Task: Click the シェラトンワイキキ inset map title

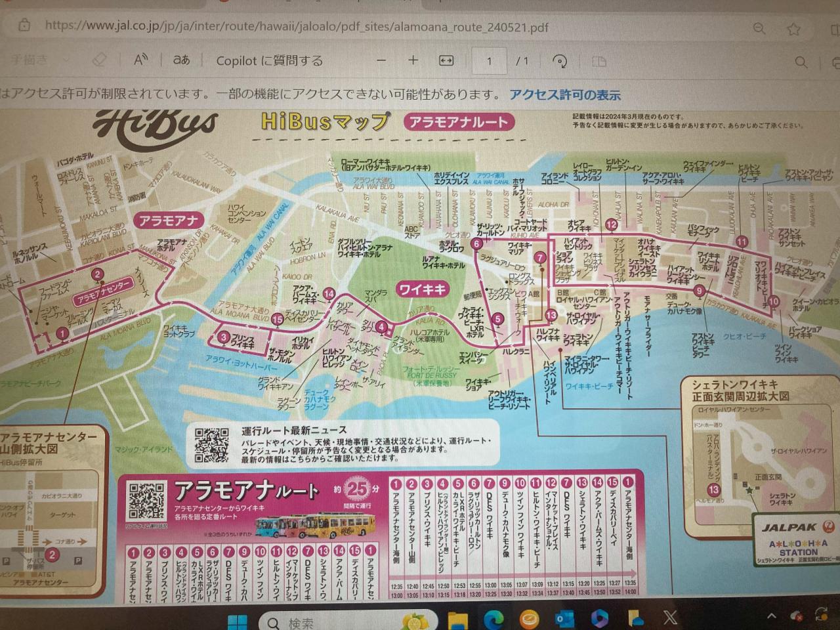Action: coord(740,390)
